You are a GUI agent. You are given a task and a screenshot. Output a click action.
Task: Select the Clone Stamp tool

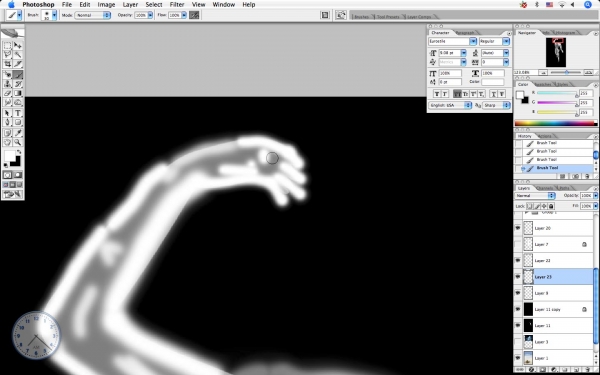click(7, 84)
